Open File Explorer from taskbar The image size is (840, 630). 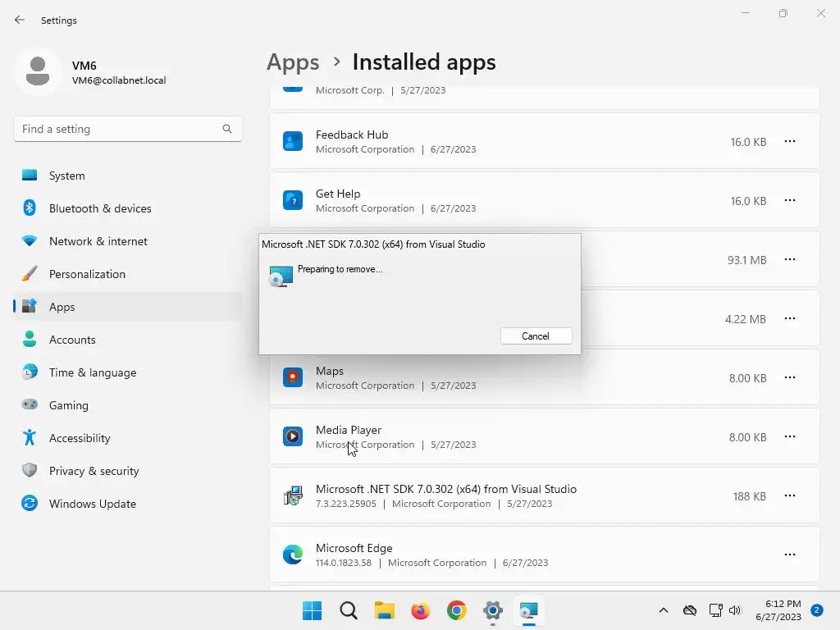(384, 610)
